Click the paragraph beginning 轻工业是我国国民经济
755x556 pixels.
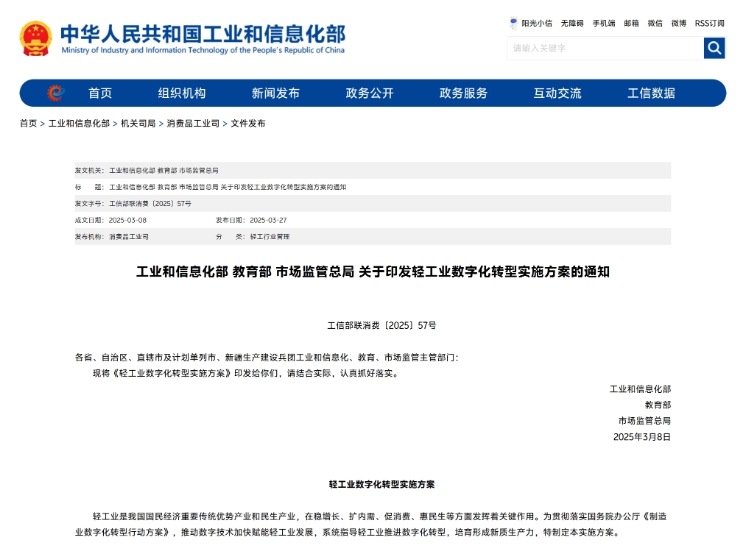373,524
